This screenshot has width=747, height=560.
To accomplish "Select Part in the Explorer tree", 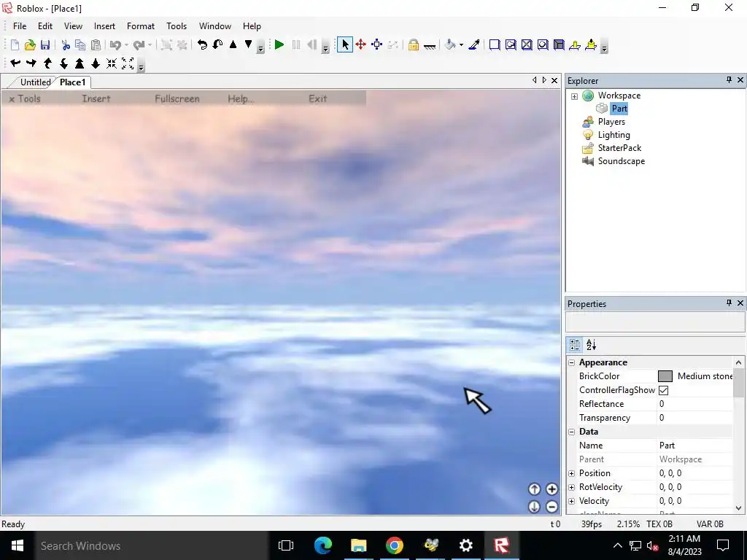I will 619,109.
